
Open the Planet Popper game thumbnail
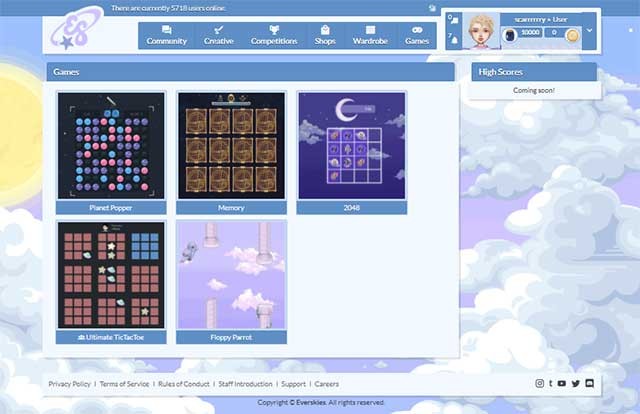[111, 145]
